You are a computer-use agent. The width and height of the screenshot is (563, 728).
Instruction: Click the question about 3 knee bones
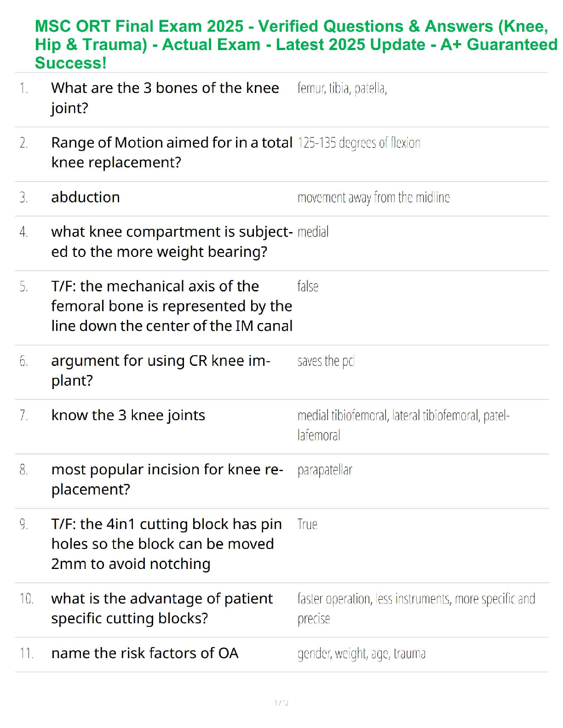pyautogui.click(x=165, y=97)
